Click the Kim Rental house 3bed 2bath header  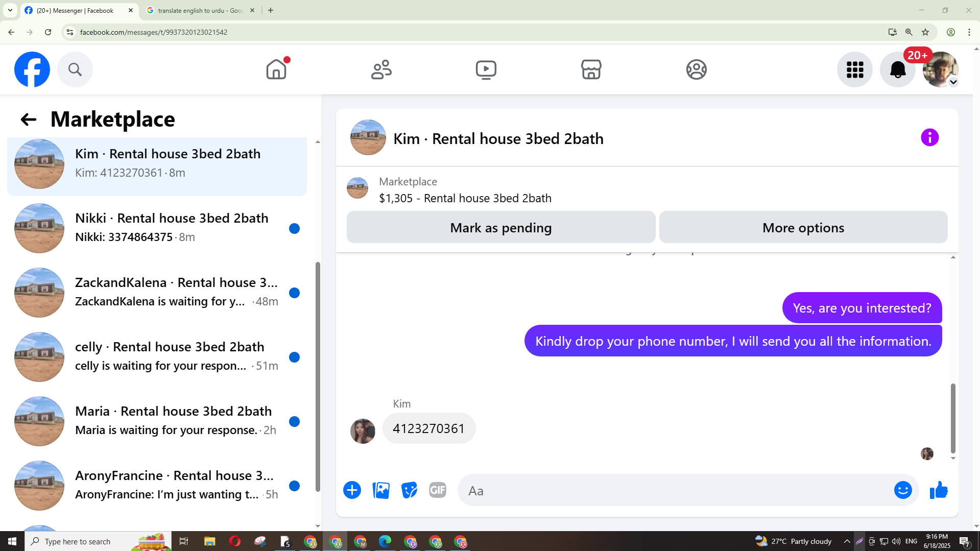pyautogui.click(x=498, y=138)
